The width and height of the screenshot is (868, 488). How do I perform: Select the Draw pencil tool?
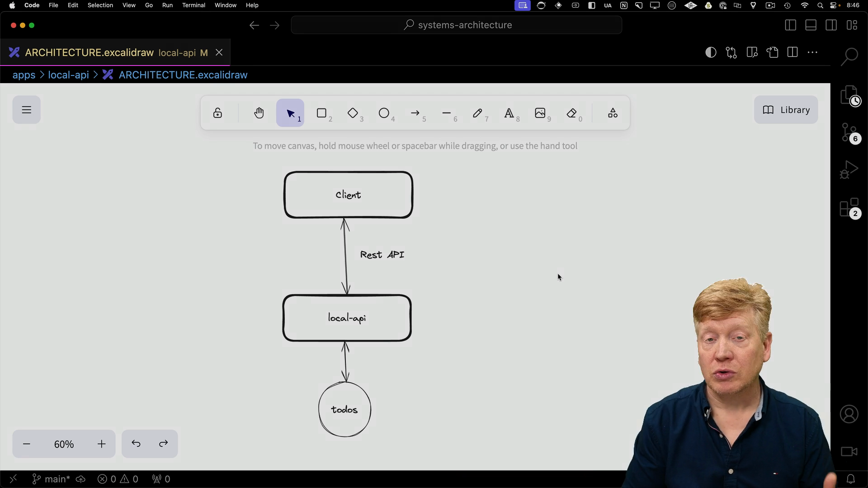click(478, 113)
